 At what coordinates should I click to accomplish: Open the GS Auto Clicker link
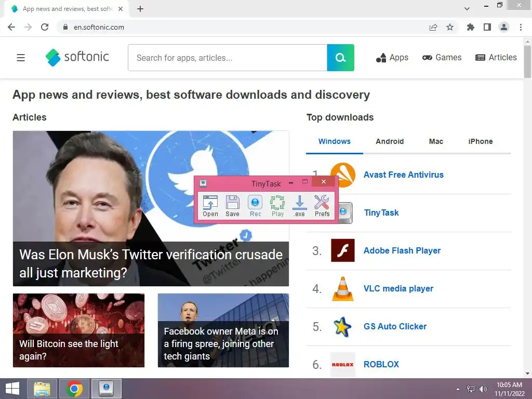tap(395, 326)
